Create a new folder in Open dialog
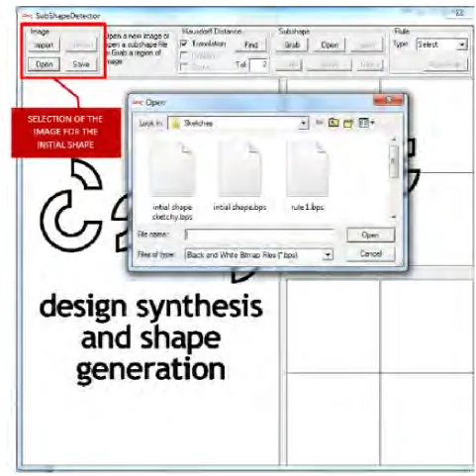 [348, 123]
